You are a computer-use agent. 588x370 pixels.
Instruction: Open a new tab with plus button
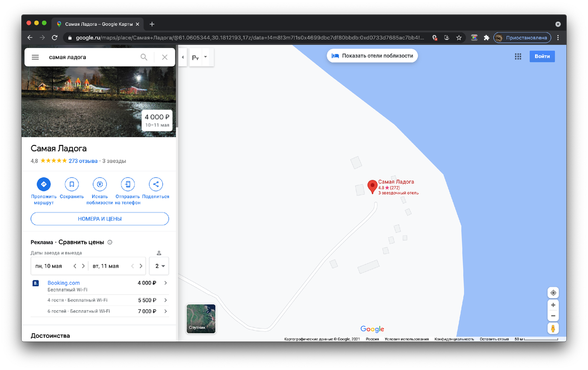[152, 24]
